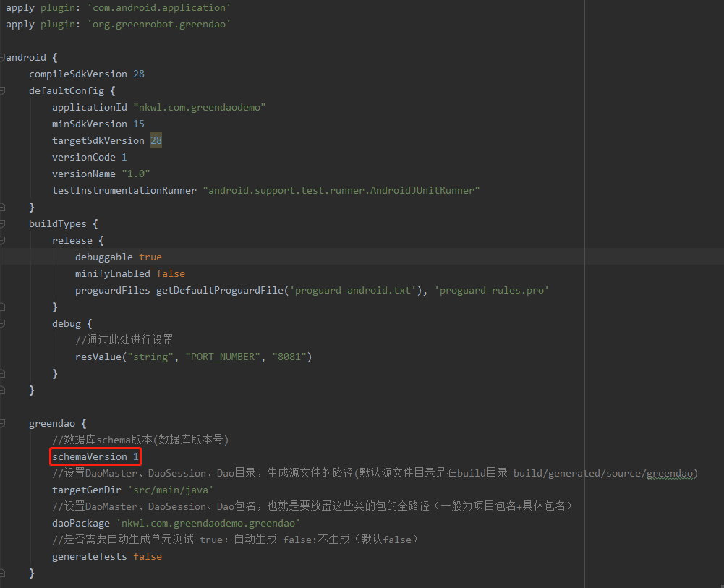
Task: Click daoPackage 'nkwl.com.greendaodemo.greendao' string
Action: 208,523
